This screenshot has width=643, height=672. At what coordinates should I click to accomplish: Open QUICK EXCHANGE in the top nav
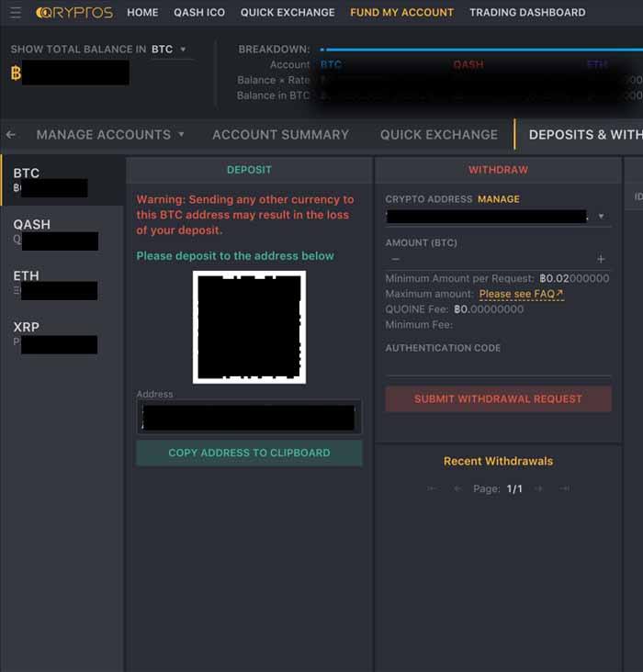[288, 13]
